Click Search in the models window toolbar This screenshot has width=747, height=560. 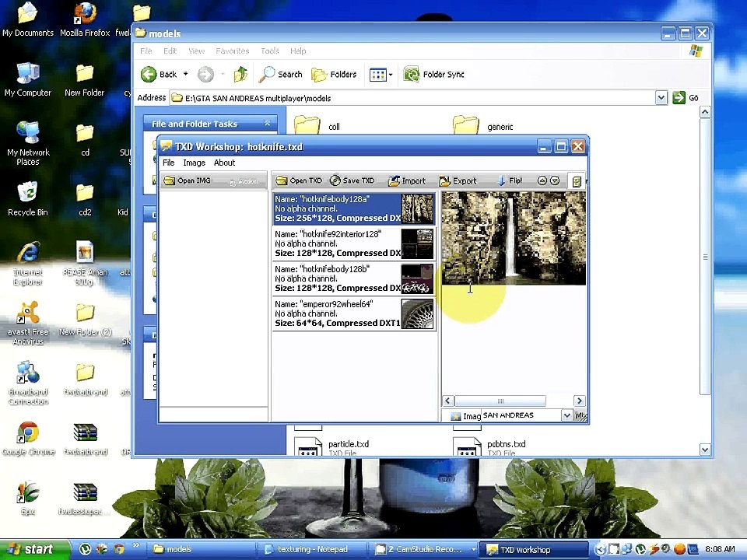click(281, 75)
